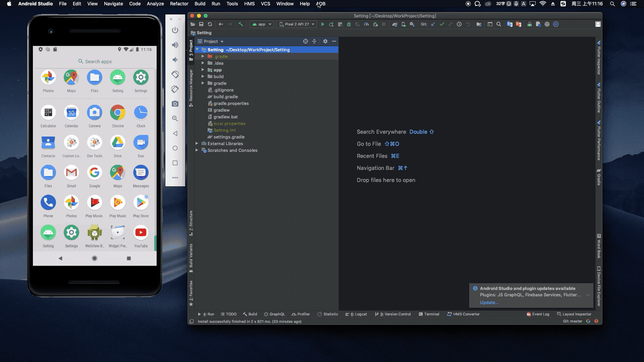Click emulator zoom magnifier icon

[175, 119]
